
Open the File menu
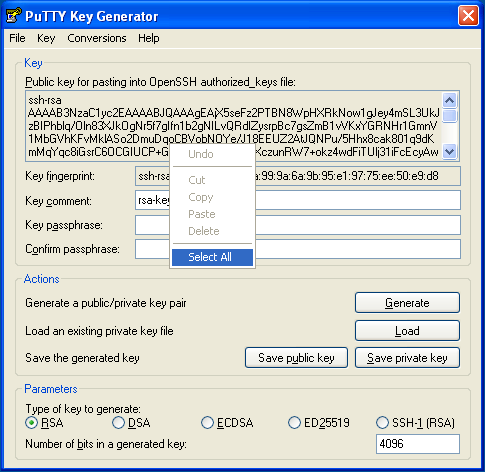pyautogui.click(x=17, y=38)
